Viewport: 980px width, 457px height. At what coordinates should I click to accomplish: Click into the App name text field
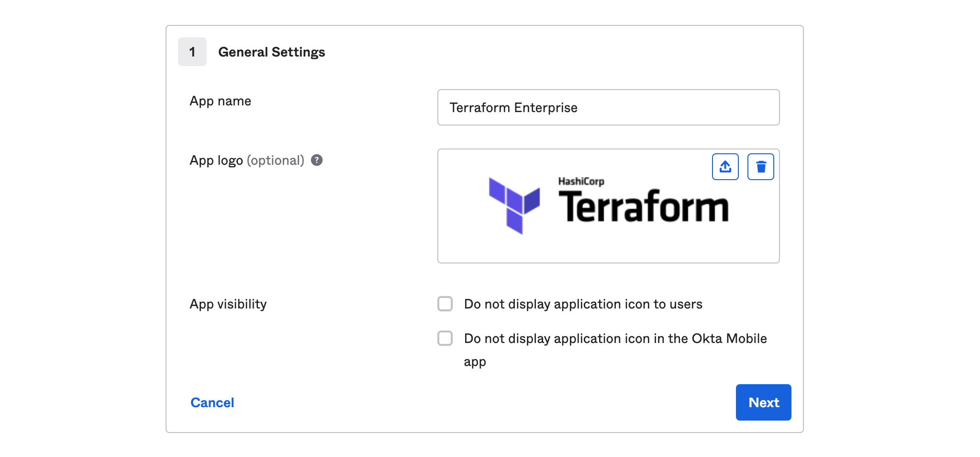(608, 107)
